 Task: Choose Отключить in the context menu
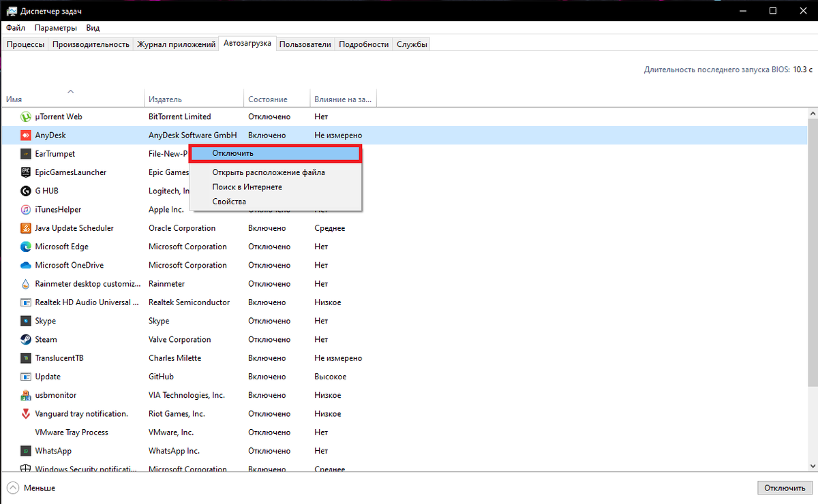275,153
